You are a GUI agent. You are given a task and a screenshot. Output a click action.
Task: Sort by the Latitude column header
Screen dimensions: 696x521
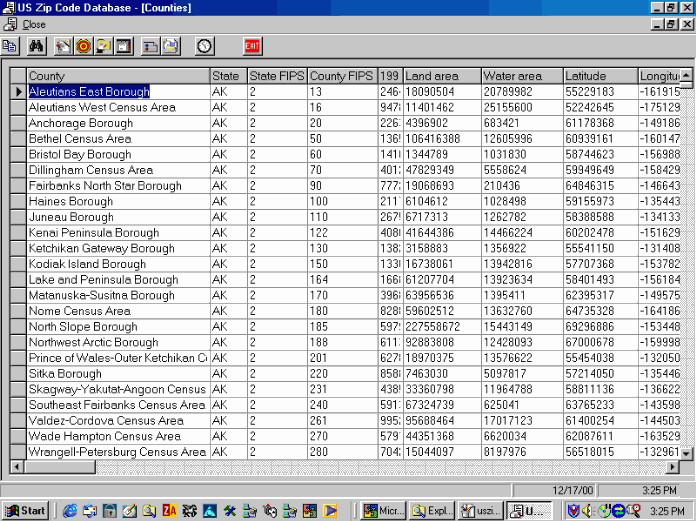coord(599,76)
